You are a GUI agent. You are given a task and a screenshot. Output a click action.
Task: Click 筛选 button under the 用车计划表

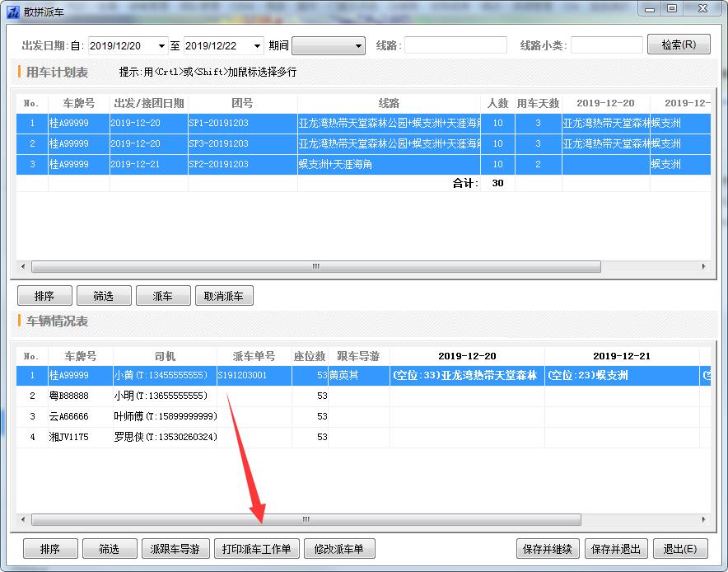104,296
